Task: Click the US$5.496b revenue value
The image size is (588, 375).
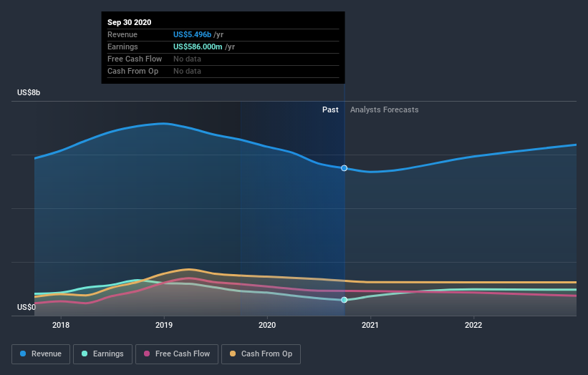Action: click(x=192, y=34)
